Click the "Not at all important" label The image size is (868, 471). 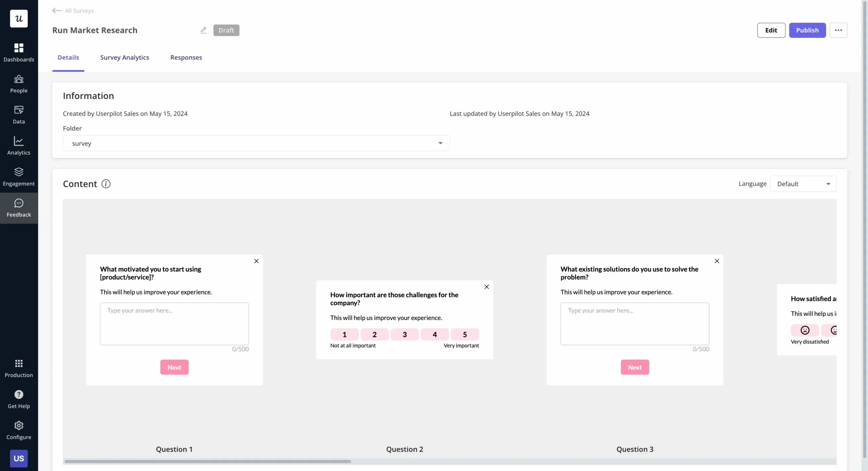(353, 345)
